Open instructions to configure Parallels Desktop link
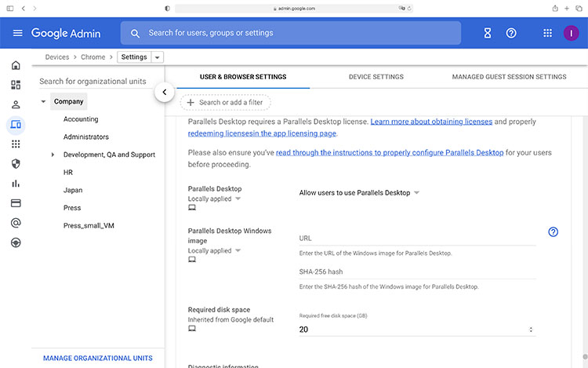This screenshot has width=588, height=368. click(390, 153)
